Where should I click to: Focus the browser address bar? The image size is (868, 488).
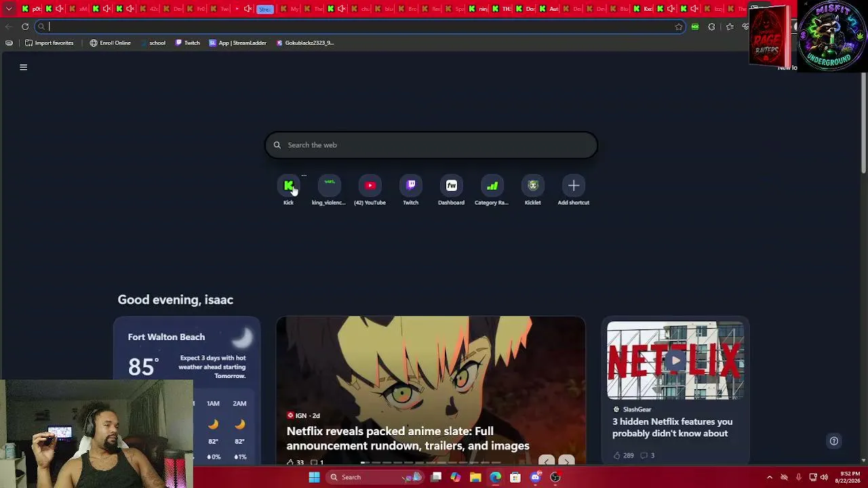359,26
